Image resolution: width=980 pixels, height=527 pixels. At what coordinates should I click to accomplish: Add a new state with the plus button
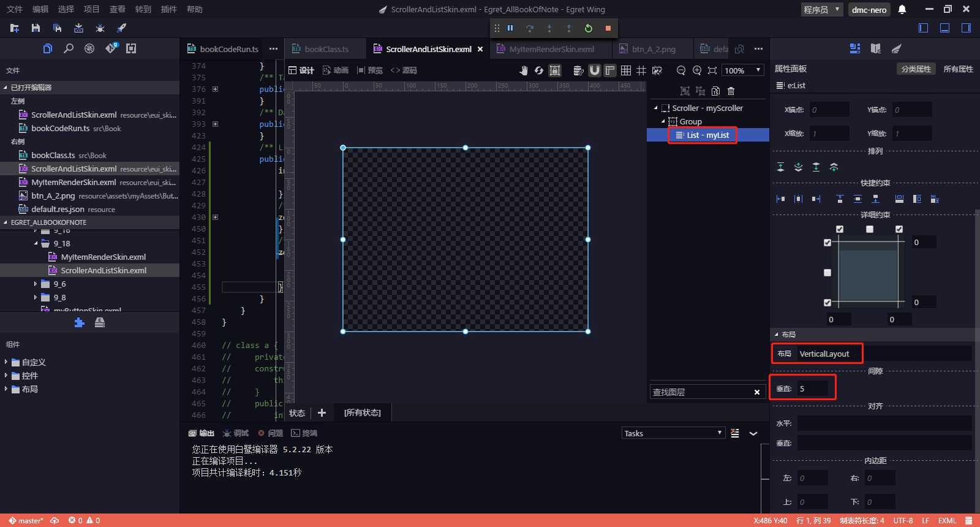322,412
